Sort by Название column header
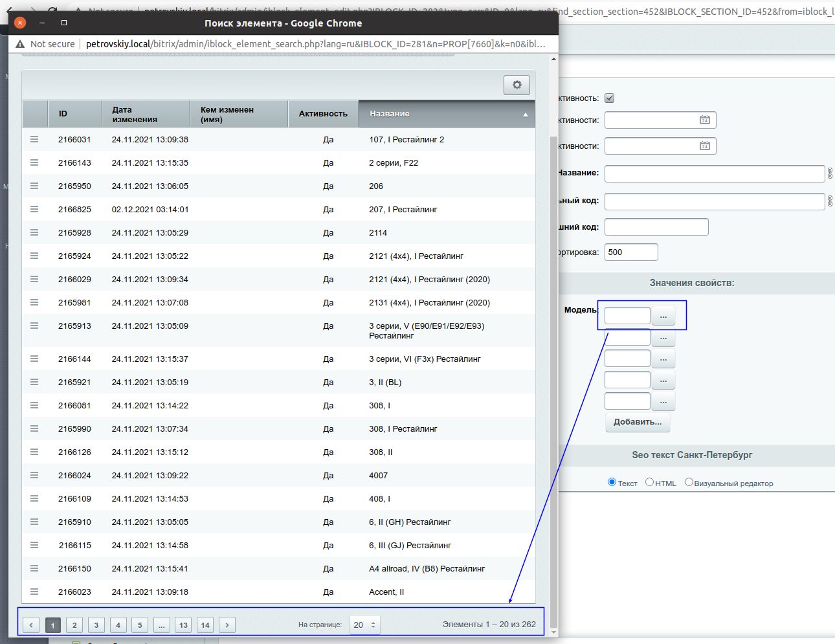The image size is (835, 644). (447, 114)
